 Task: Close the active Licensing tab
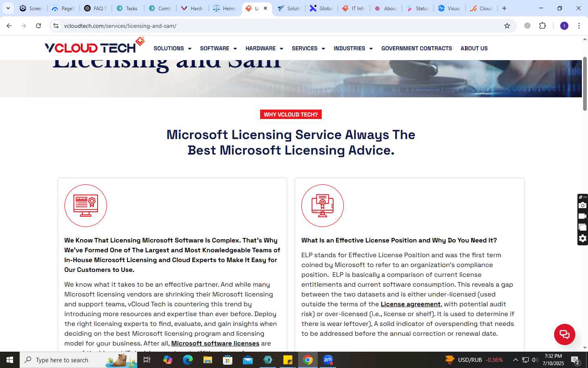pos(265,8)
